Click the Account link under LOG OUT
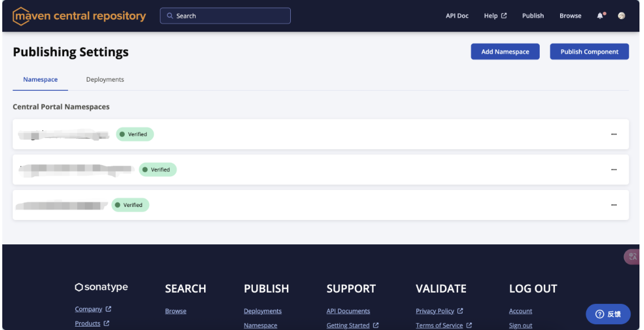 [520, 311]
